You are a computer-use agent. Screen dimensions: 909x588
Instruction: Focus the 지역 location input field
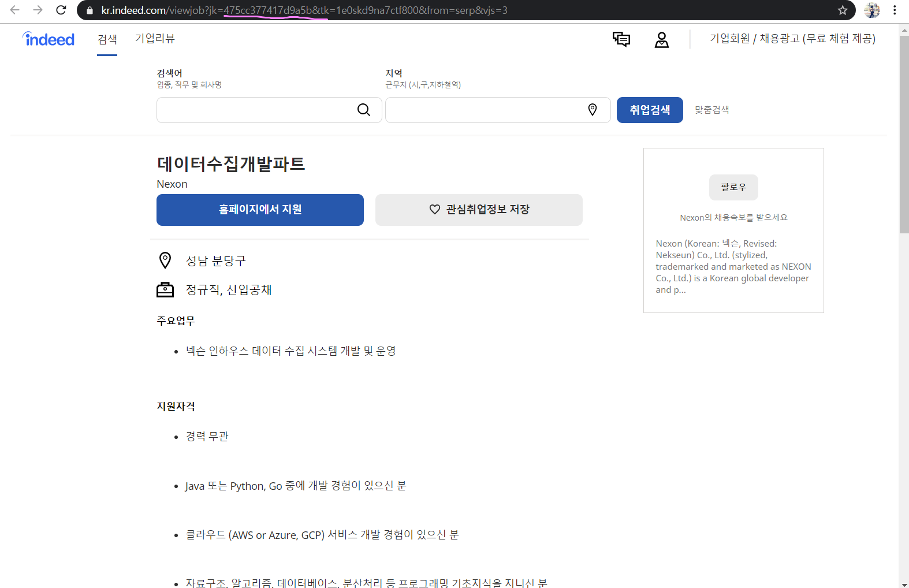coord(498,110)
